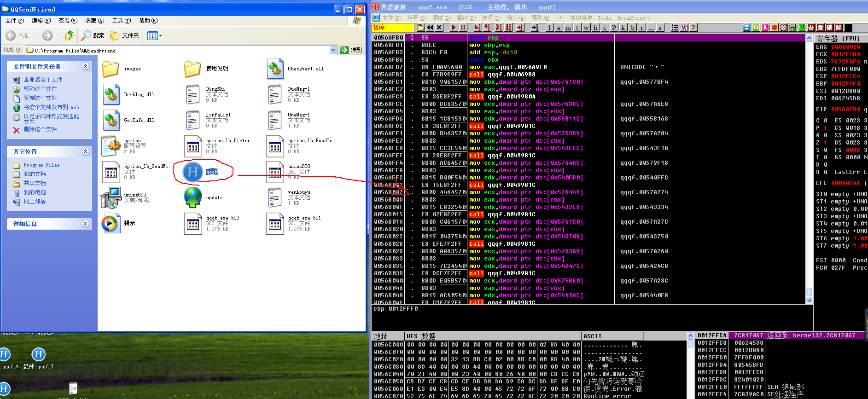Open appearance settings grid icon
Viewport: 868px width, 399px height.
pyautogui.click(x=684, y=28)
